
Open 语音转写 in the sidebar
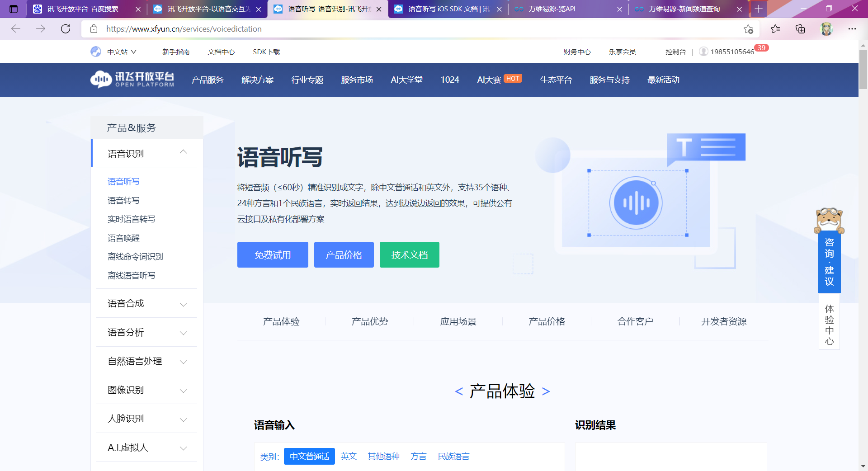[123, 200]
